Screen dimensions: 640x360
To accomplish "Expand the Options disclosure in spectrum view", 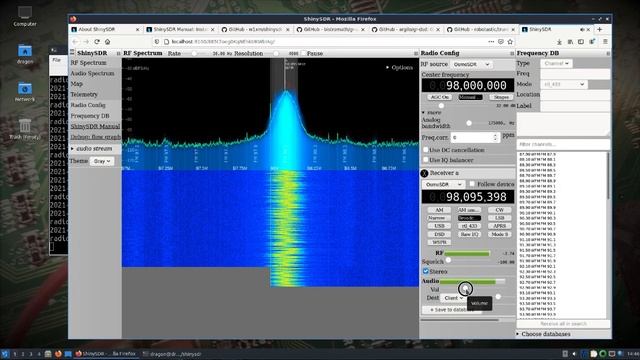I will (x=399, y=67).
